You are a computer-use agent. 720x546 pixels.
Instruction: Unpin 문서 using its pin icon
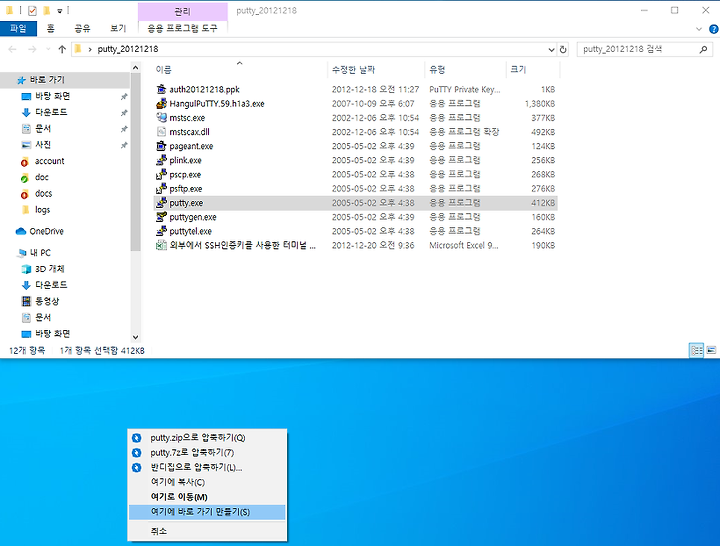click(124, 129)
